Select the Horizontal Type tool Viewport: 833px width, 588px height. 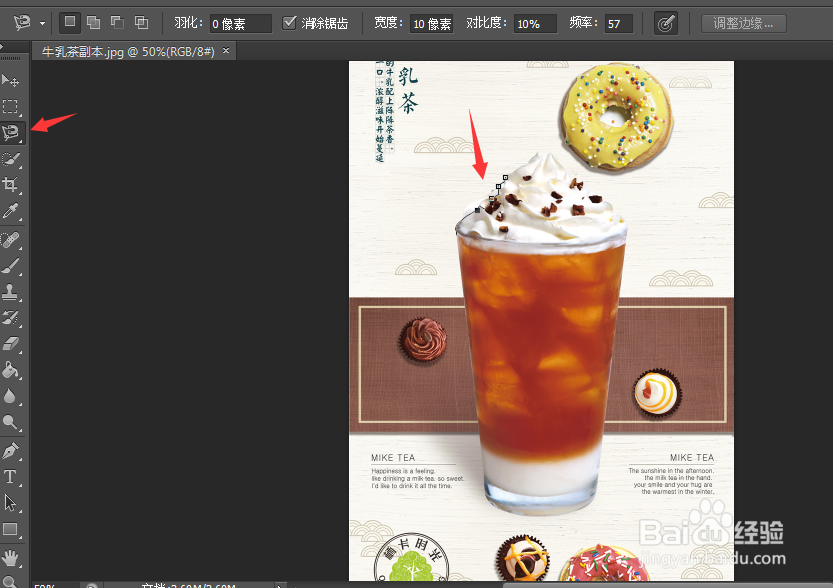(x=11, y=477)
